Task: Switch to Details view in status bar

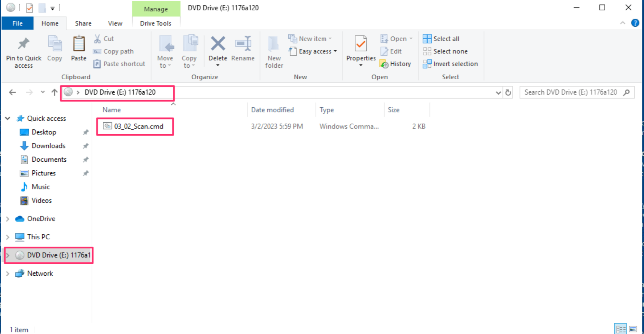Action: (x=620, y=329)
